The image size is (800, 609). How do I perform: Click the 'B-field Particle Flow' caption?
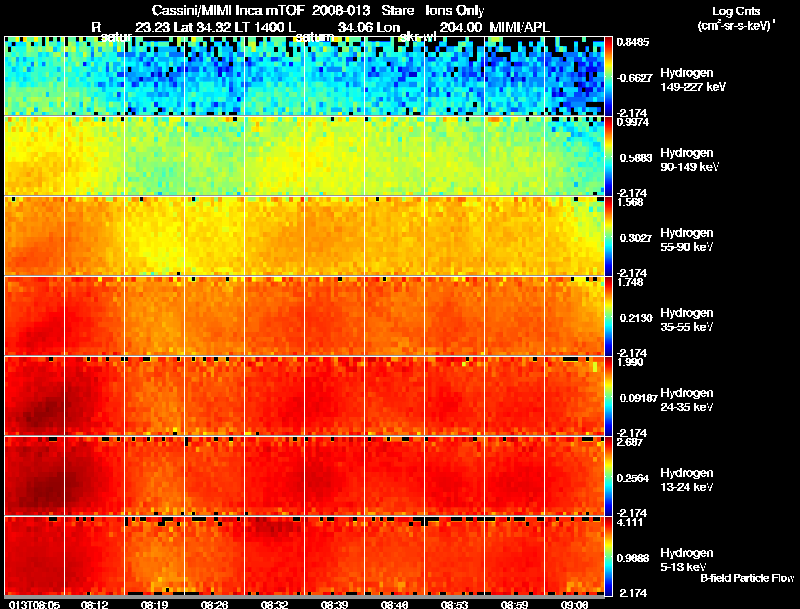coord(747,578)
